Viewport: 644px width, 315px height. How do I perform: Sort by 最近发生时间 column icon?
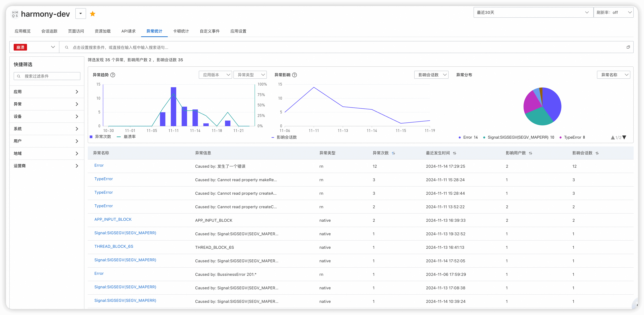point(455,153)
